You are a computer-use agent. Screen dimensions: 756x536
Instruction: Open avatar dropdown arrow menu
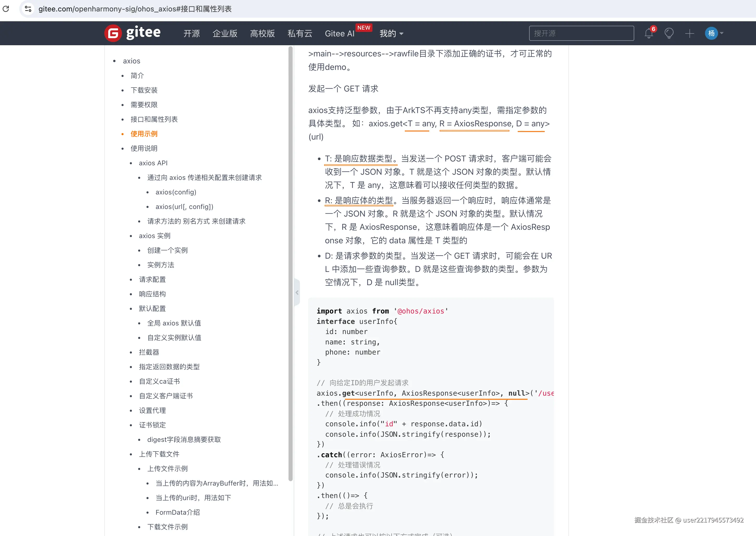pos(722,33)
